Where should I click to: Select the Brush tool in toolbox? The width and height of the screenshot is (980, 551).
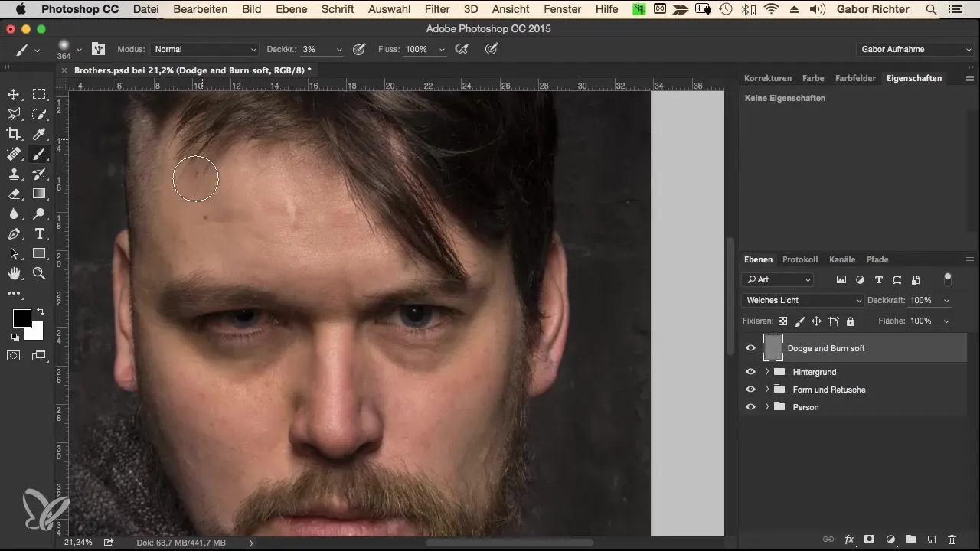click(x=39, y=154)
